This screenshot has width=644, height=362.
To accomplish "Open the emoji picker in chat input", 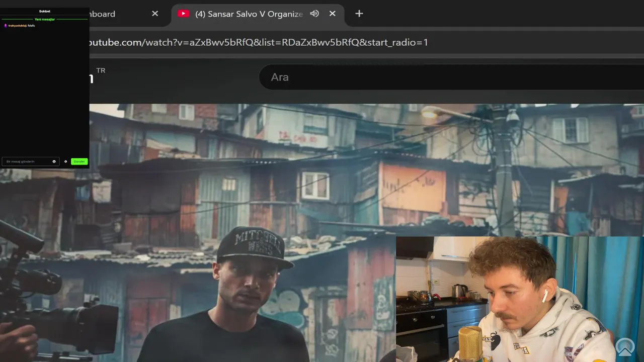I will pyautogui.click(x=54, y=161).
